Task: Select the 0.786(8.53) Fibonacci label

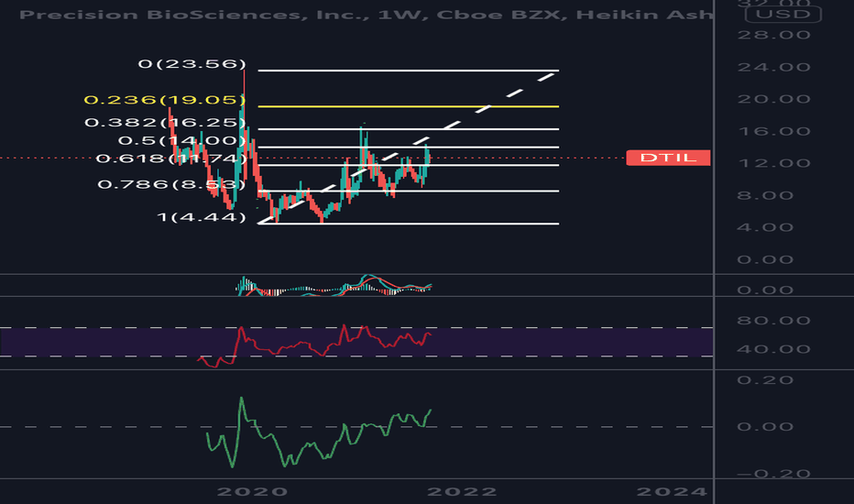Action: [x=171, y=184]
